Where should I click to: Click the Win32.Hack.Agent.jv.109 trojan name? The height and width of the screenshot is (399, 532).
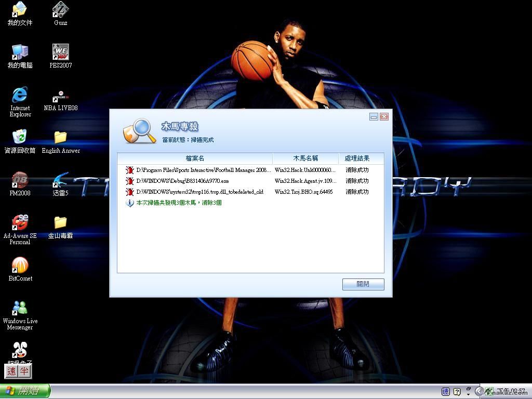pos(305,181)
